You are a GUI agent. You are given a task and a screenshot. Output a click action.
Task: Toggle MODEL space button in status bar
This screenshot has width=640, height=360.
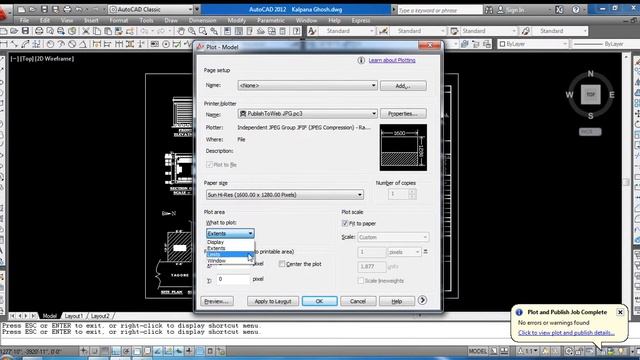[x=478, y=351]
